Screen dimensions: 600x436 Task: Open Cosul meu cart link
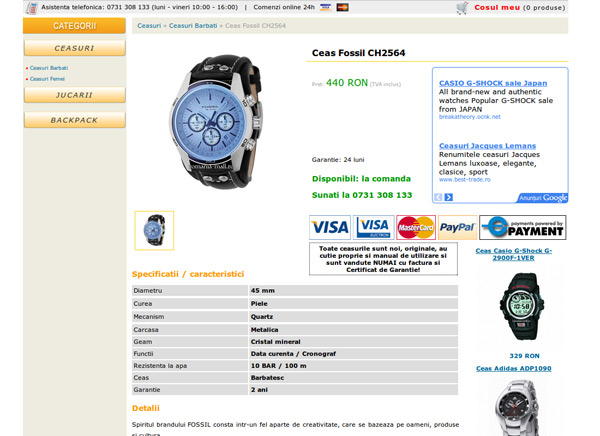tap(497, 8)
